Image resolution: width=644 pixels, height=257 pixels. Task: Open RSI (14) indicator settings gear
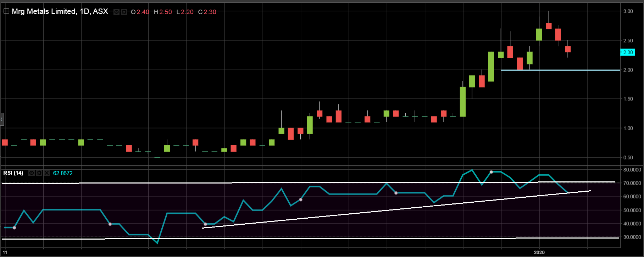39,173
